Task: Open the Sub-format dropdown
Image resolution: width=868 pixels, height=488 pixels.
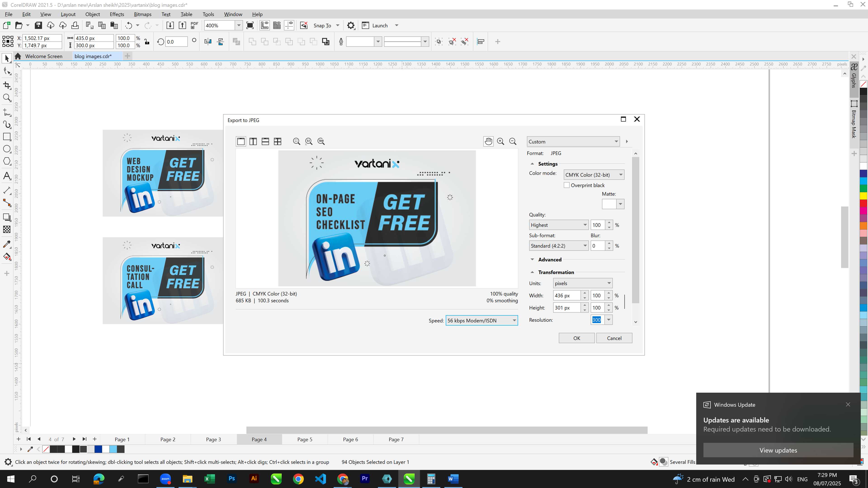Action: click(559, 246)
